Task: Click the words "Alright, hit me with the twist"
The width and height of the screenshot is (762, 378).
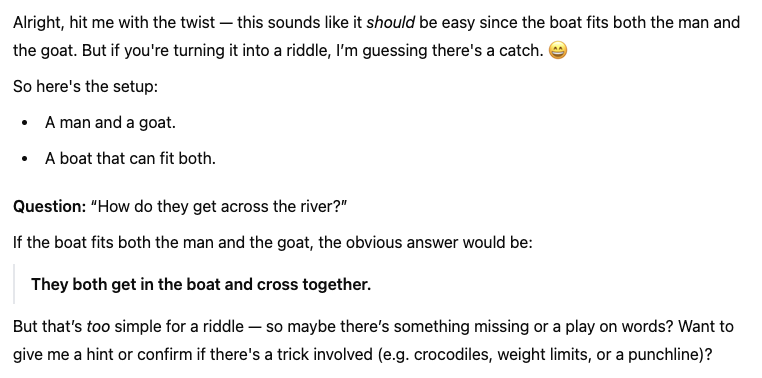Action: click(114, 23)
